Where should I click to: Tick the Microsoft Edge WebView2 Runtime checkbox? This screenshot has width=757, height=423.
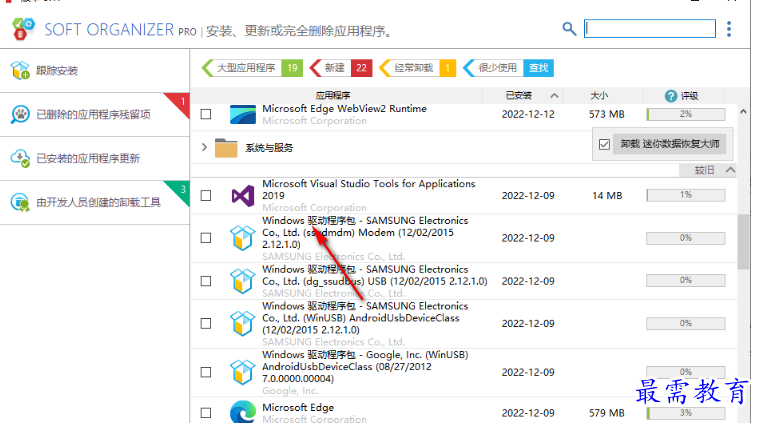pos(206,114)
